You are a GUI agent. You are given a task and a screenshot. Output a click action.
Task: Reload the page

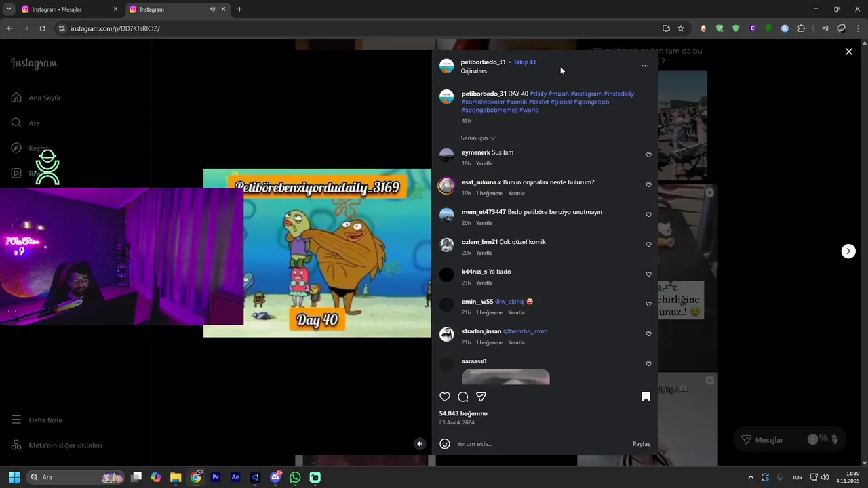click(42, 28)
